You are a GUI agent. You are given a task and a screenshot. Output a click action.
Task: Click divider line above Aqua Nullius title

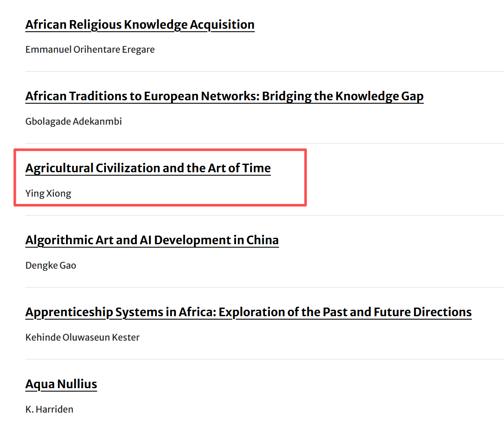click(257, 359)
